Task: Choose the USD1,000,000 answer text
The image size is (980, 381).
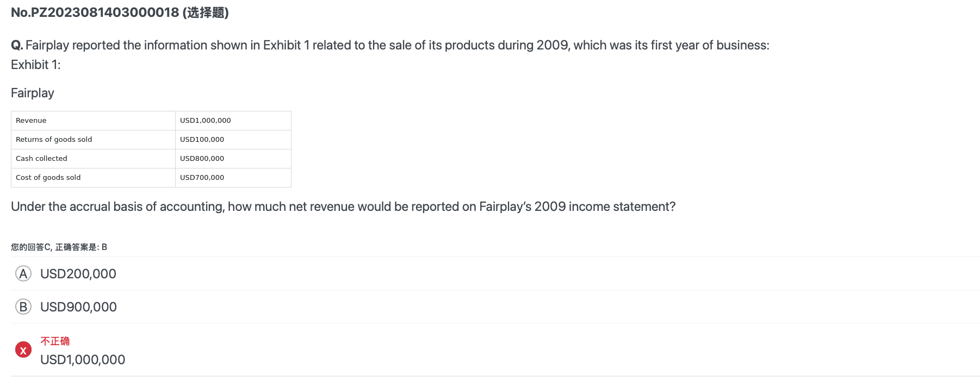Action: (x=83, y=360)
